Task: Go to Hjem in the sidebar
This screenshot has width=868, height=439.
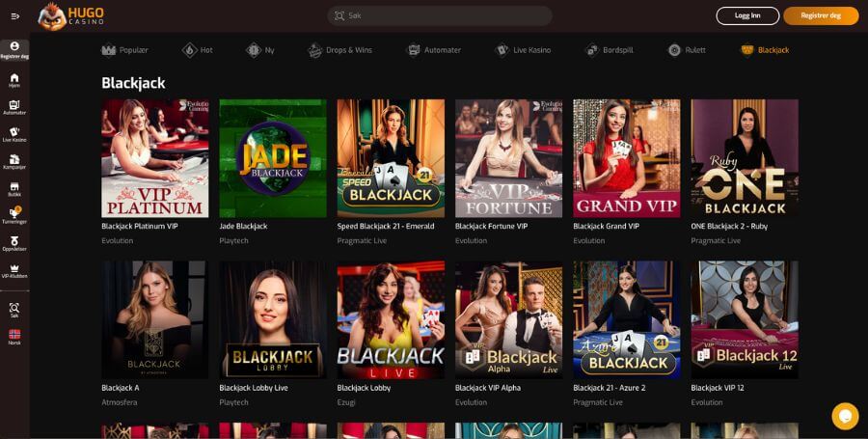Action: pyautogui.click(x=14, y=80)
